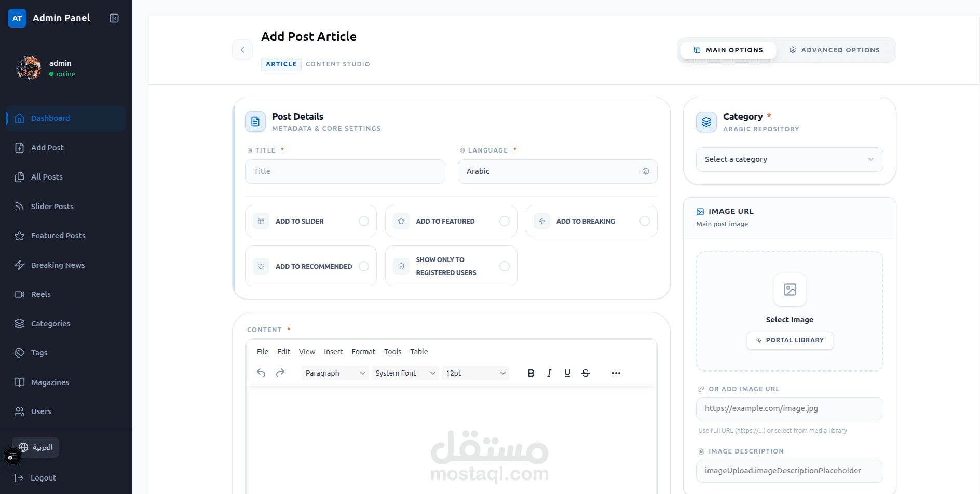The height and width of the screenshot is (494, 980).
Task: Open Magazines using the book icon
Action: click(x=19, y=382)
